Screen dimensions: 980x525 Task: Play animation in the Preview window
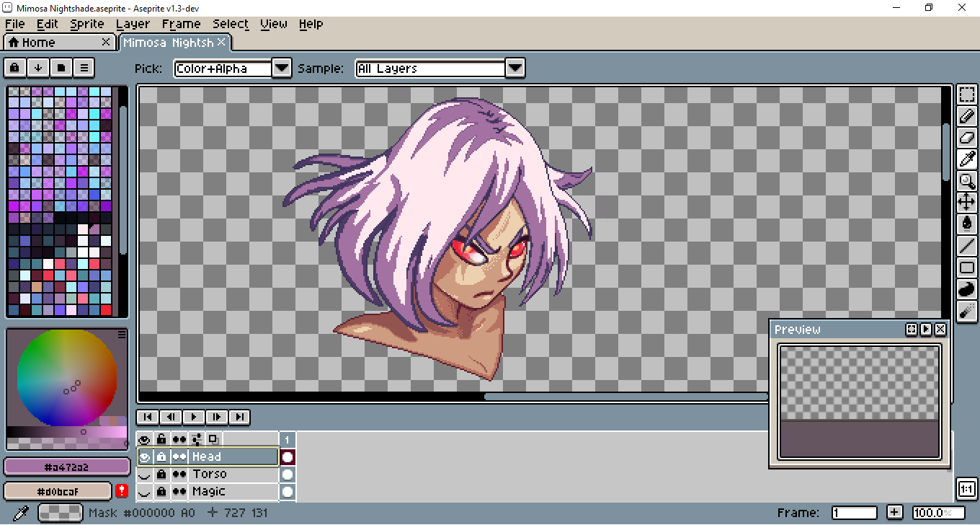926,330
